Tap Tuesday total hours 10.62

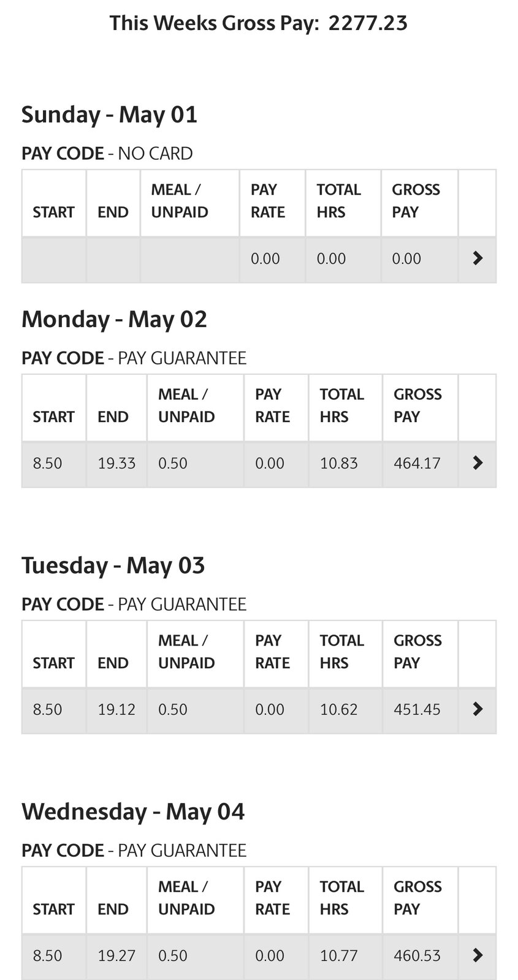345,710
